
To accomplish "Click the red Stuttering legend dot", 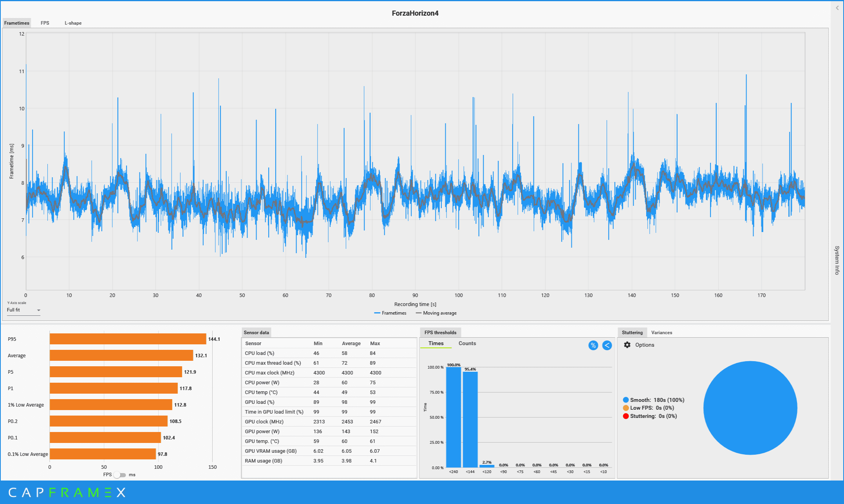I will point(625,416).
